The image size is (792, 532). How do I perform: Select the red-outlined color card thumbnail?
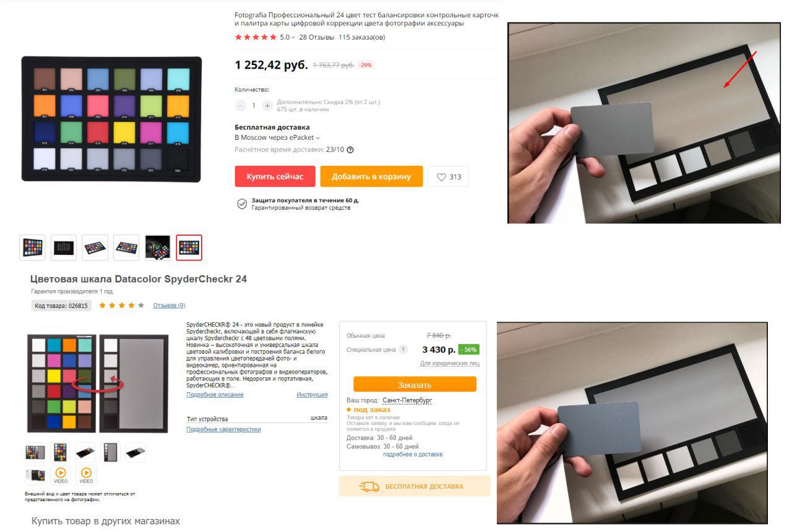point(189,247)
